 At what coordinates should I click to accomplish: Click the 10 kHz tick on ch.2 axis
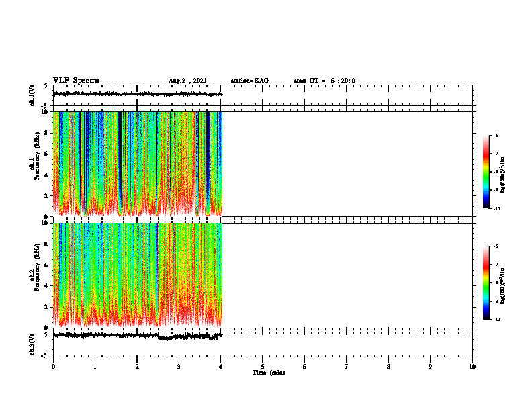[x=46, y=223]
